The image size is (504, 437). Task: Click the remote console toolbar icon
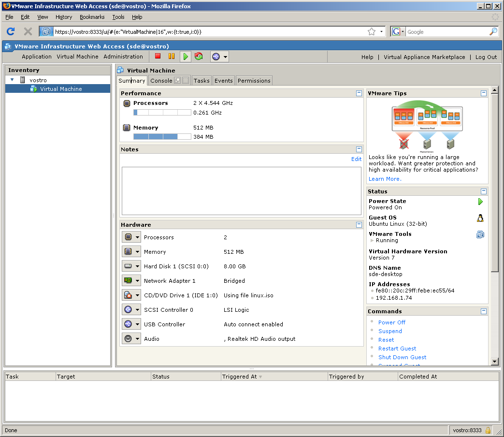[216, 57]
